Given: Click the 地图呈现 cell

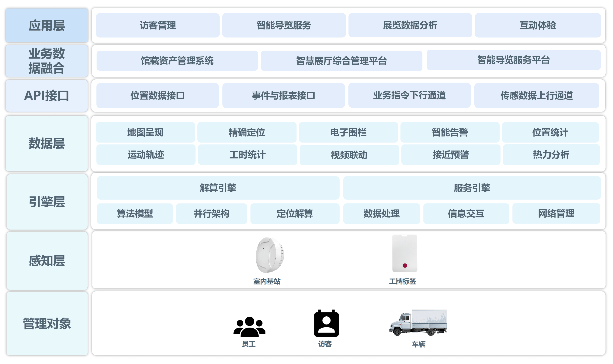Looking at the screenshot, I should [145, 132].
